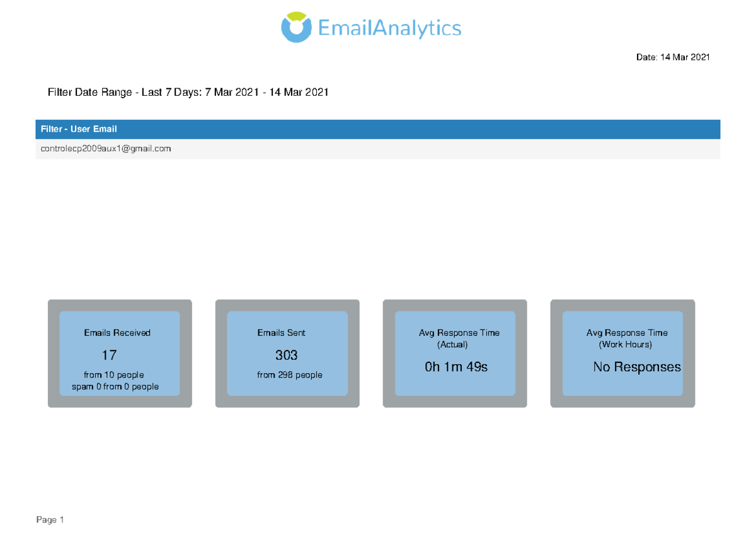Click the blue Filter - User Email bar
The height and width of the screenshot is (535, 756).
378,129
